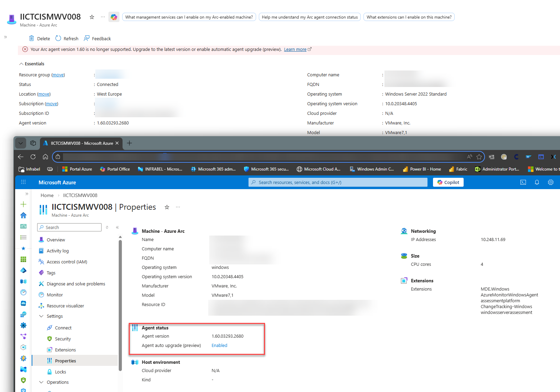
Task: Go to Azure Home from the left rail
Action: [23, 215]
